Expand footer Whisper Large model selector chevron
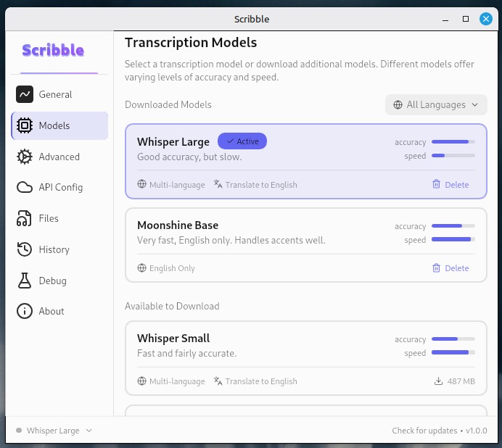 89,431
